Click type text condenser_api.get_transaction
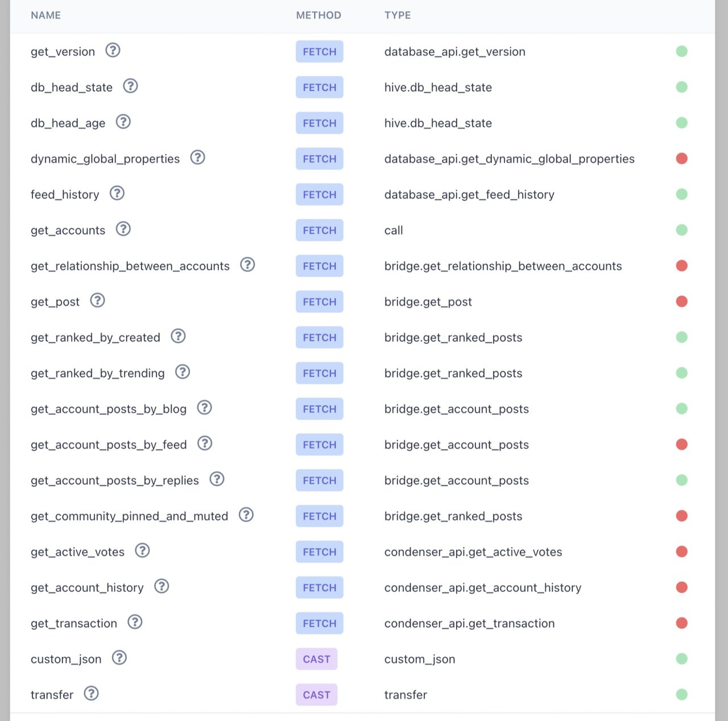 (x=470, y=624)
